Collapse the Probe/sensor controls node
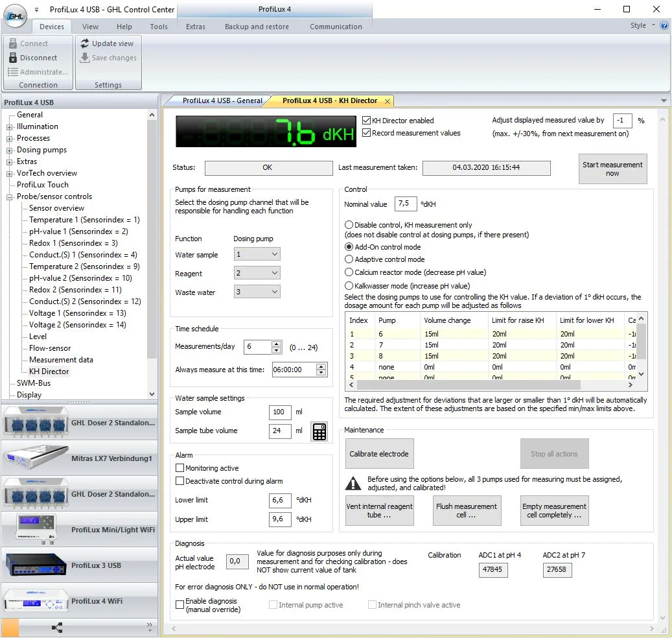 coord(10,197)
